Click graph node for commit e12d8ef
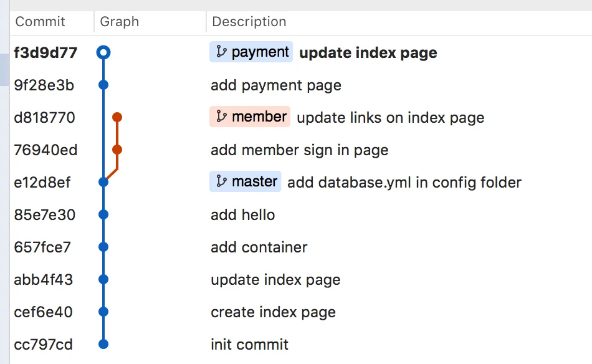Viewport: 592px width, 364px height. pyautogui.click(x=103, y=182)
